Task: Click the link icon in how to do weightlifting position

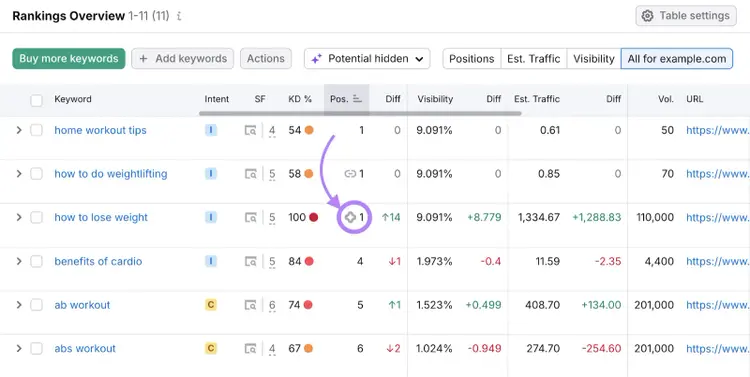Action: (x=351, y=174)
